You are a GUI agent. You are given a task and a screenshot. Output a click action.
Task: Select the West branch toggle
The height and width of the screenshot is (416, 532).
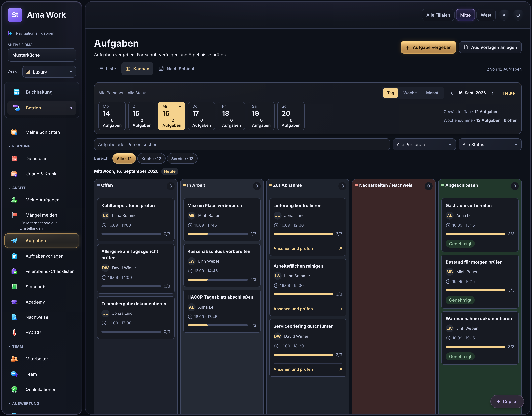pos(486,15)
